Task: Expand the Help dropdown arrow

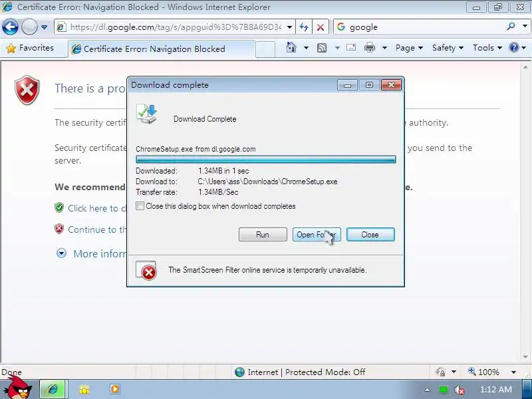Action: tap(524, 48)
